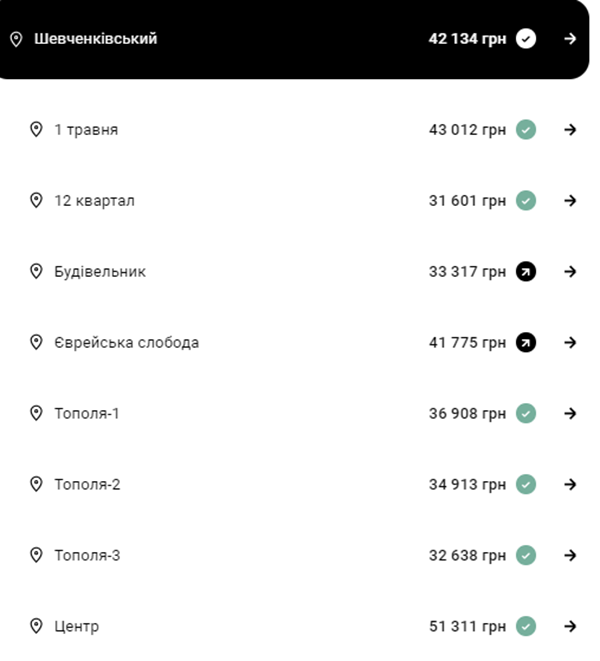Select the Тополя-1 district label
Screen dimensions: 600x661
[x=87, y=414]
